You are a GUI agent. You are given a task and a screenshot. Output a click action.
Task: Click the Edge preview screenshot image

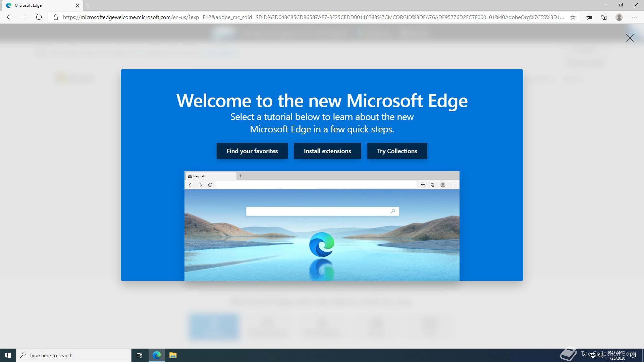click(322, 226)
